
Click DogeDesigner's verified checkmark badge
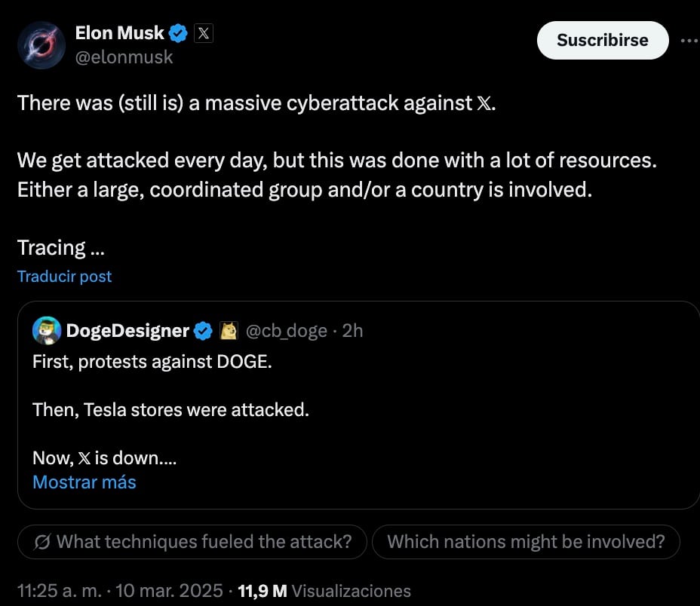204,331
